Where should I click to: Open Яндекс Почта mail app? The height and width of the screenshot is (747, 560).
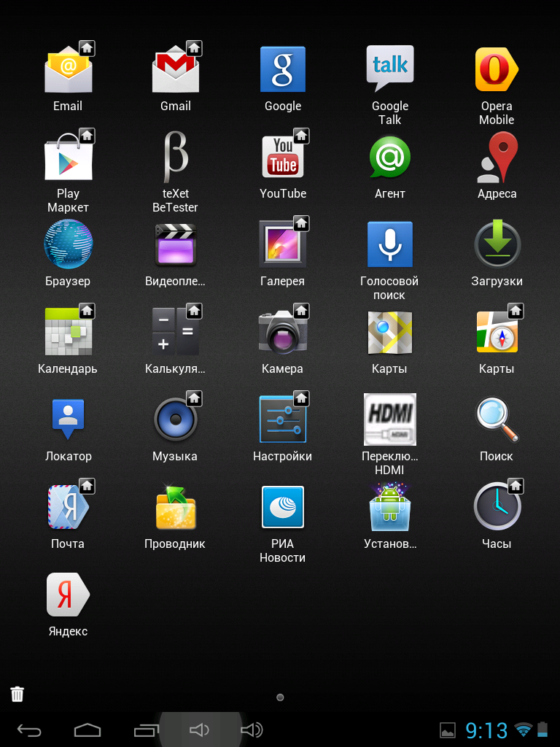[68, 506]
